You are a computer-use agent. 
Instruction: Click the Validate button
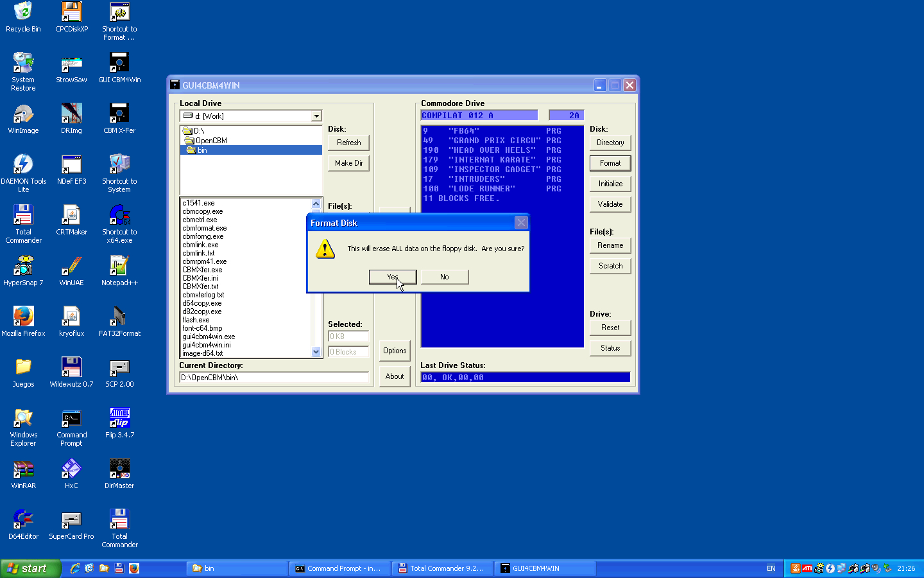coord(610,204)
